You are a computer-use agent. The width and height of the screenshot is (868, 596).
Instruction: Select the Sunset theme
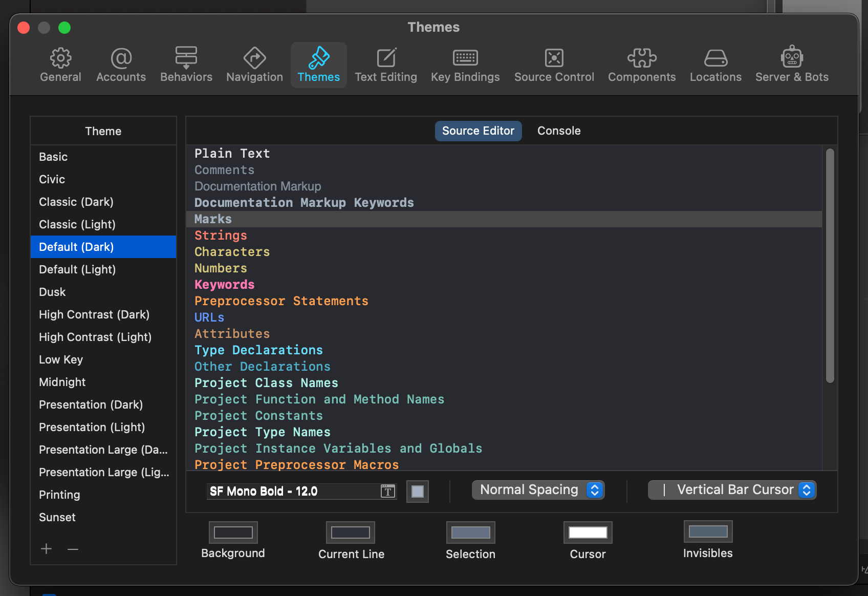point(103,517)
